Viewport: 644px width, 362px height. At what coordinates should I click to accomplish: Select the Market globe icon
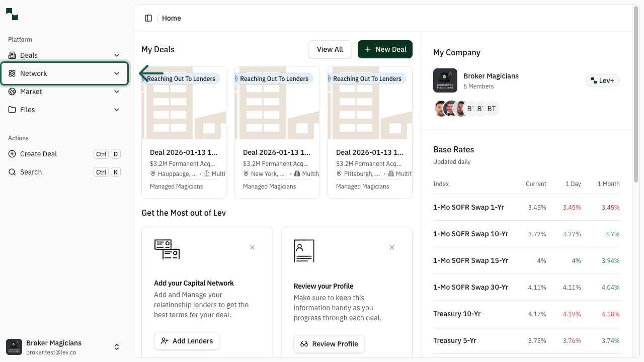11,92
